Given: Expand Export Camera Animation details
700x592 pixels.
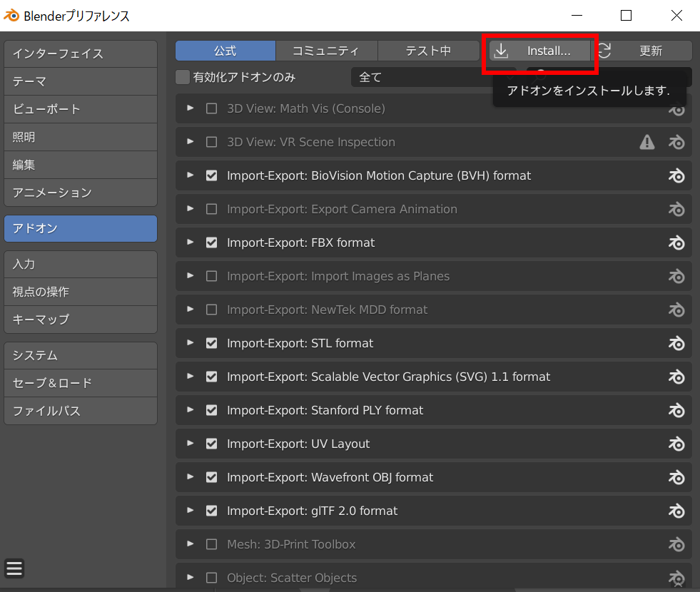Looking at the screenshot, I should [191, 208].
